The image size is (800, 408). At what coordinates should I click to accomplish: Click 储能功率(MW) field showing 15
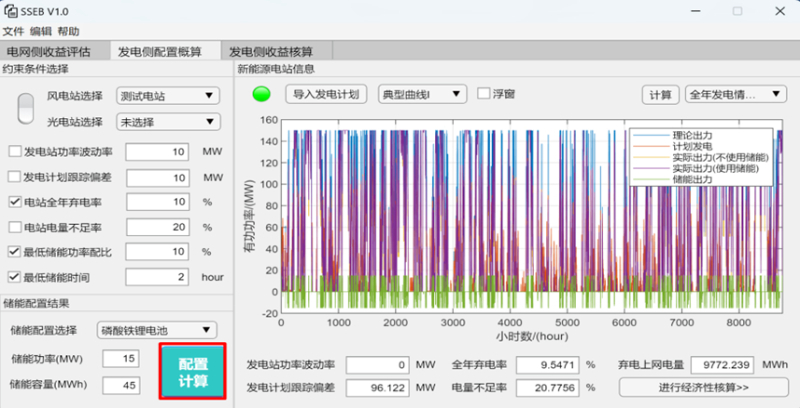pos(120,359)
